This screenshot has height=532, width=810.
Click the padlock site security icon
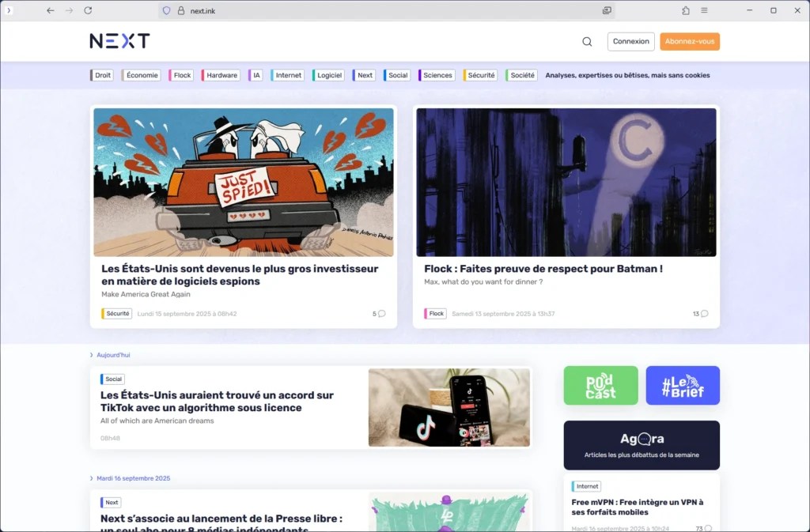[181, 10]
